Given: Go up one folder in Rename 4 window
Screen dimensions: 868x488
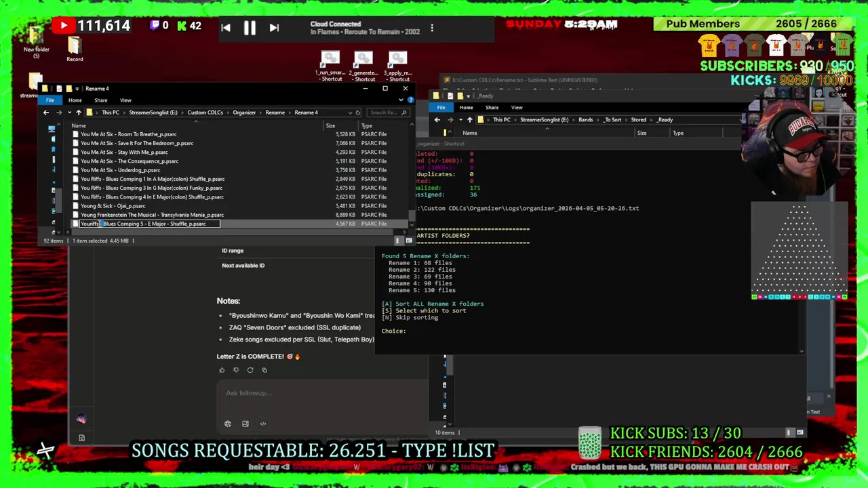Looking at the screenshot, I should coord(78,113).
